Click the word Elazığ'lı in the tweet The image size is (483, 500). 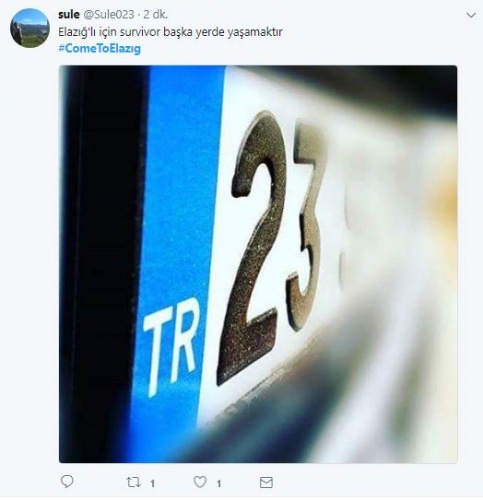point(78,32)
